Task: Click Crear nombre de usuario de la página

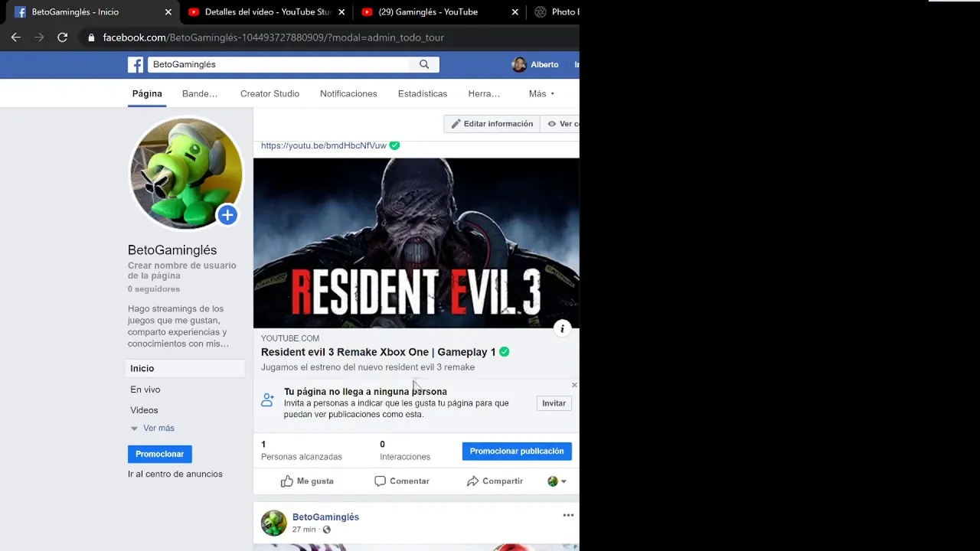Action: 182,270
